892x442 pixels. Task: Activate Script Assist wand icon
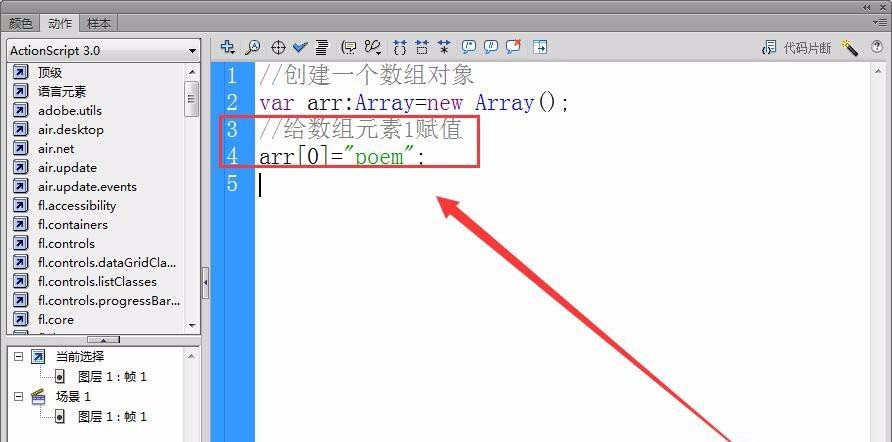tap(849, 48)
